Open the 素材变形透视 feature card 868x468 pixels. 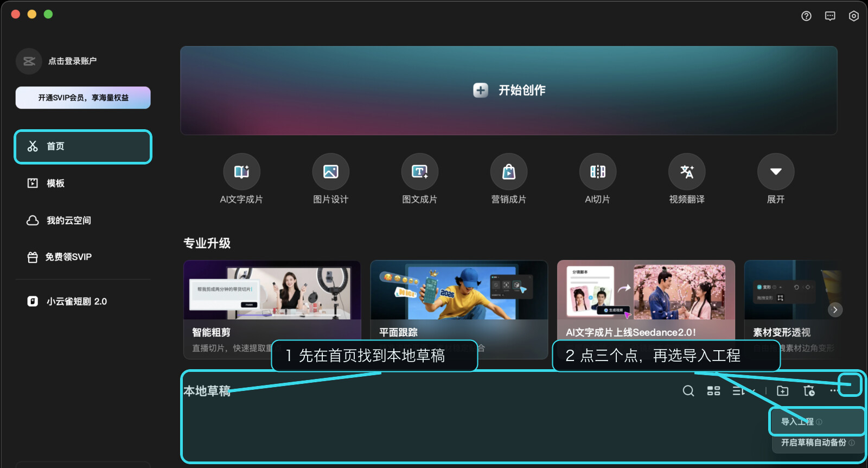[794, 309]
